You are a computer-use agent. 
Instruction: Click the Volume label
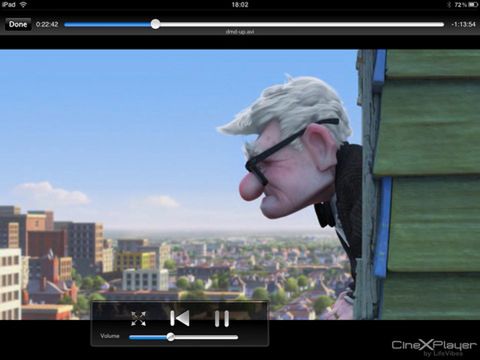pos(110,336)
